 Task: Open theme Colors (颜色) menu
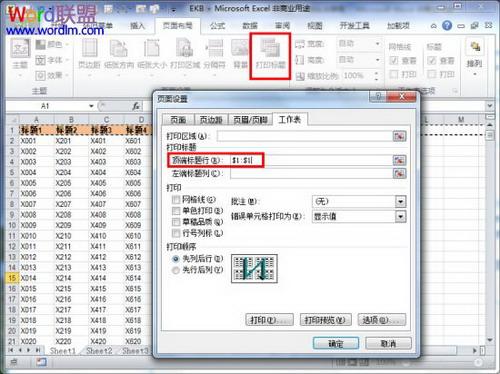pyautogui.click(x=52, y=44)
